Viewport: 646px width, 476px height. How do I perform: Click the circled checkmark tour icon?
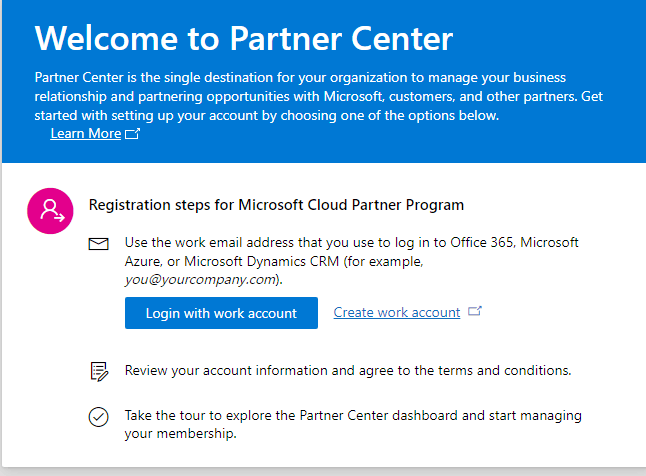click(98, 417)
